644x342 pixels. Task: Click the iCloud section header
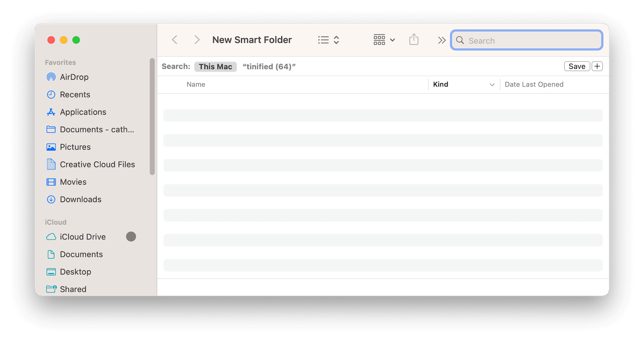pyautogui.click(x=56, y=222)
